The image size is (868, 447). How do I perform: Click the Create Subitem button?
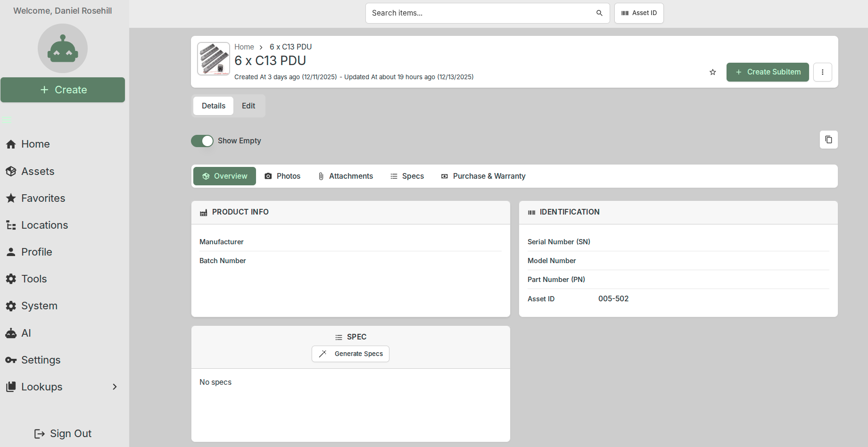pyautogui.click(x=768, y=72)
